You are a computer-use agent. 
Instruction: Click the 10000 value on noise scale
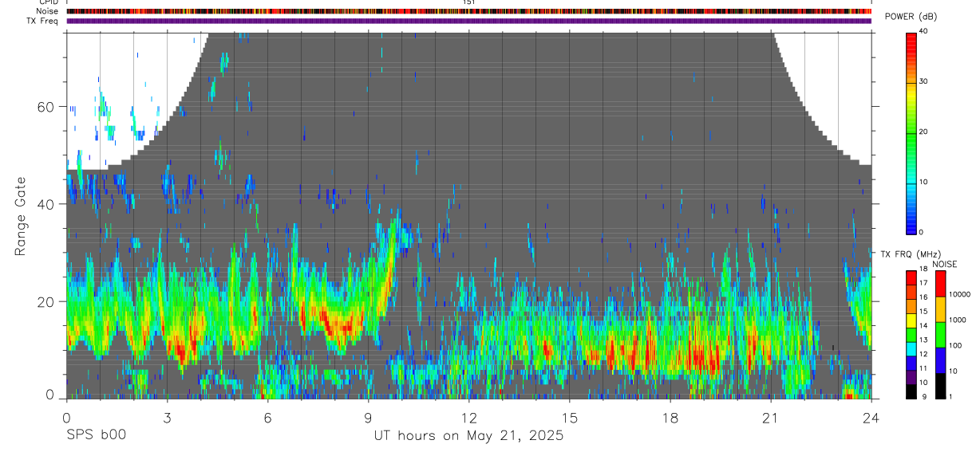click(x=959, y=294)
